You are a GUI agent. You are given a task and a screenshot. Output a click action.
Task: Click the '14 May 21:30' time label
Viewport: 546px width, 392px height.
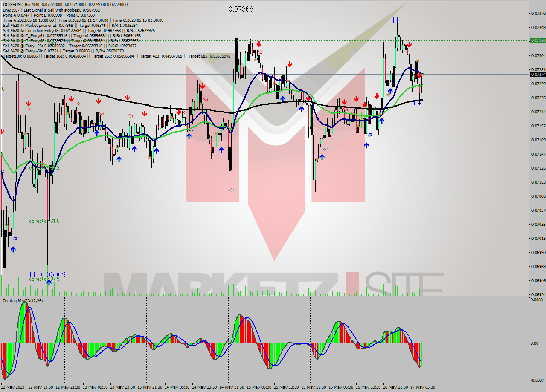[x=232, y=387]
